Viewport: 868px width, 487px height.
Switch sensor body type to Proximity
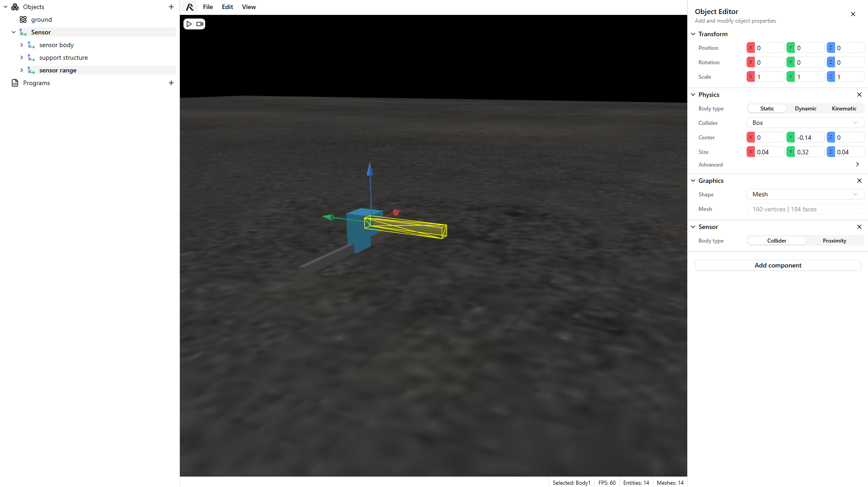pyautogui.click(x=834, y=241)
